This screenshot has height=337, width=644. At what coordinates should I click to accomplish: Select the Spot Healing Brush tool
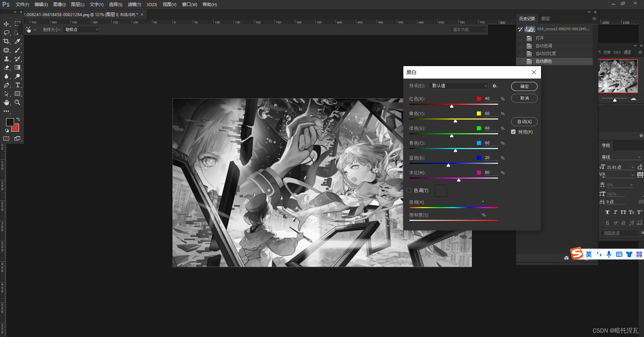[x=6, y=50]
